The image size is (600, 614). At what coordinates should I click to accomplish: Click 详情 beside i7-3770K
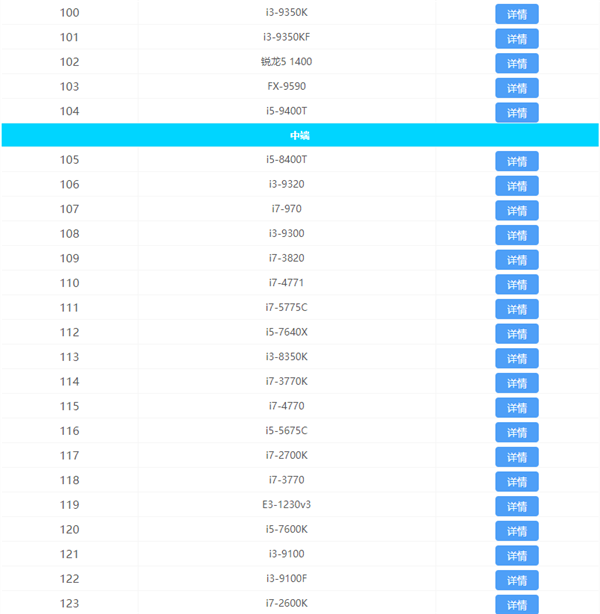pos(516,383)
